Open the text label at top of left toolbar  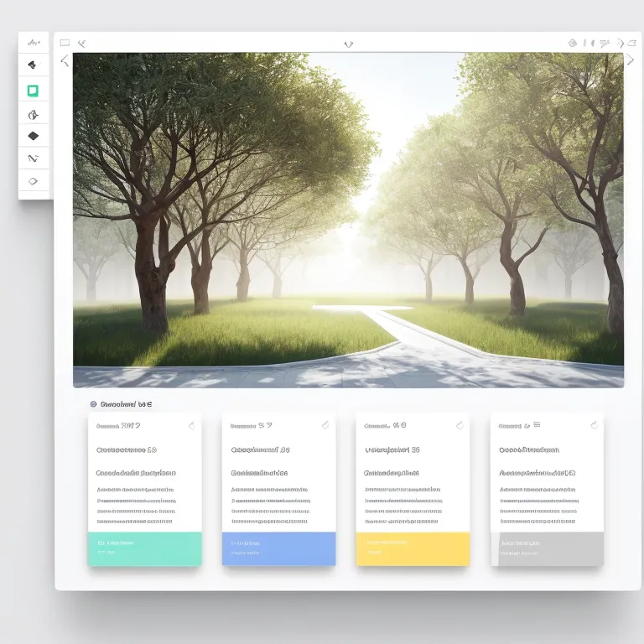coord(34,42)
